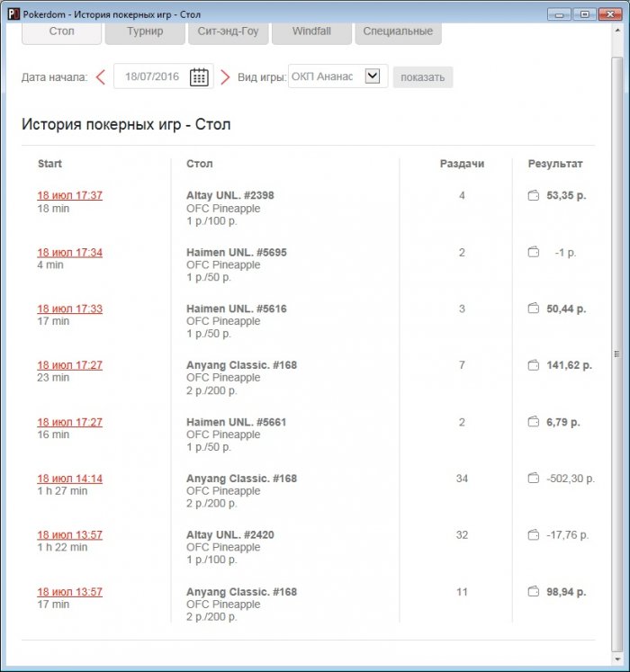Open 18 июл 13:57 link lasting 17 min

point(70,592)
